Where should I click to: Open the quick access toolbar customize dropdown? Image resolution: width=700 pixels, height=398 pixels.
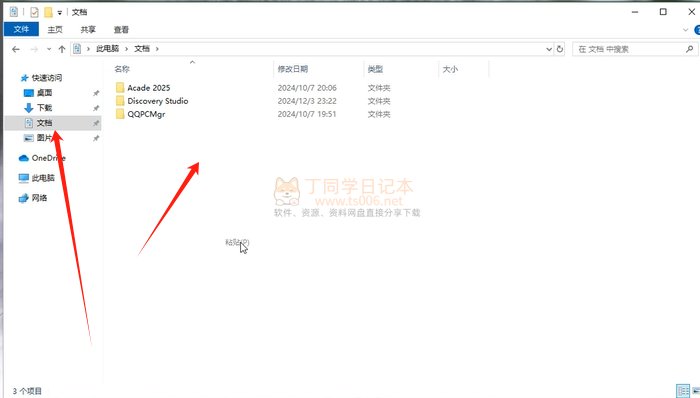pyautogui.click(x=59, y=12)
